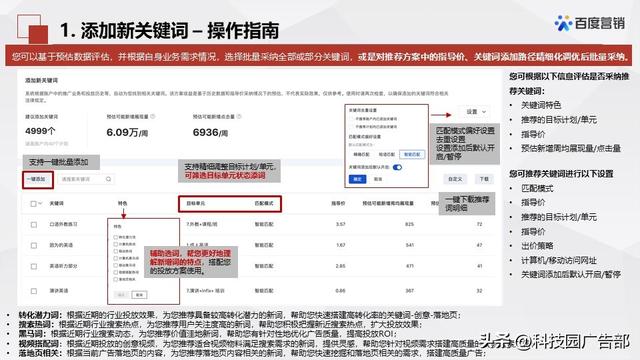640x360 pixels.
Task: Click the 0.86 recommended price value
Action: (x=340, y=291)
